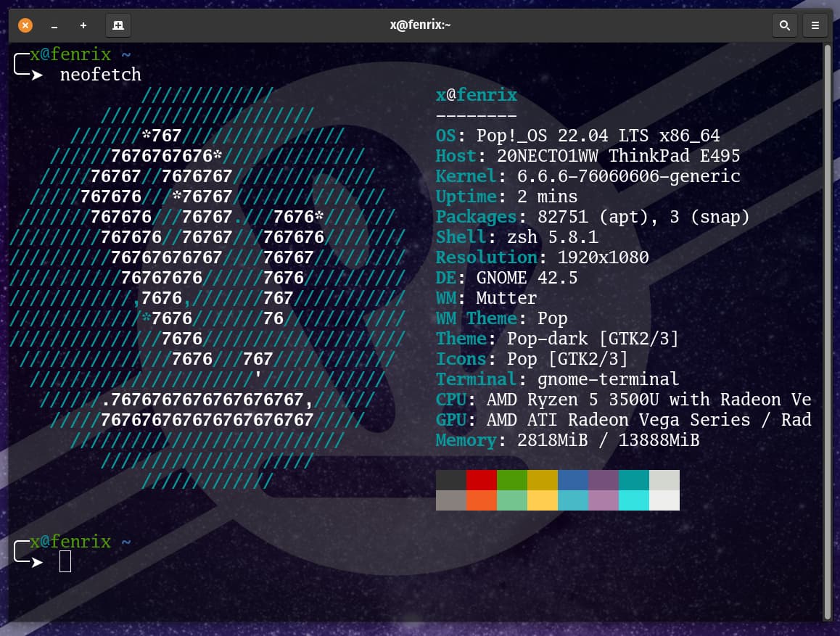Click the cyan swatch in the palette row

(x=633, y=500)
